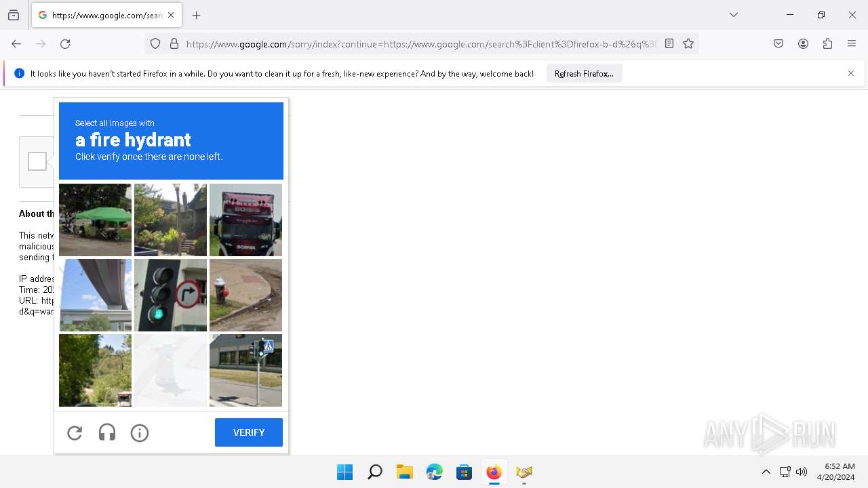Launch Microsoft Edge from taskbar

pyautogui.click(x=434, y=472)
